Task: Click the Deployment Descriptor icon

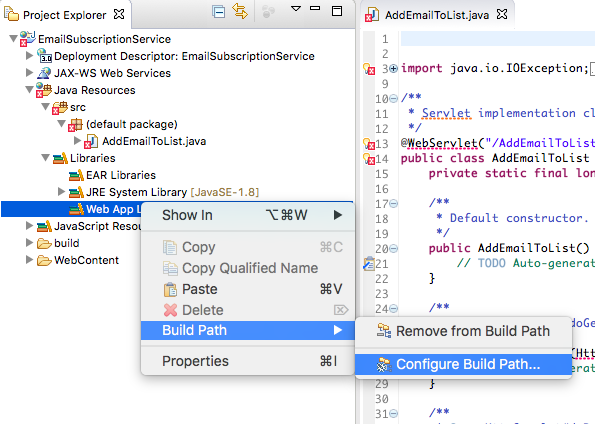Action: pyautogui.click(x=44, y=56)
